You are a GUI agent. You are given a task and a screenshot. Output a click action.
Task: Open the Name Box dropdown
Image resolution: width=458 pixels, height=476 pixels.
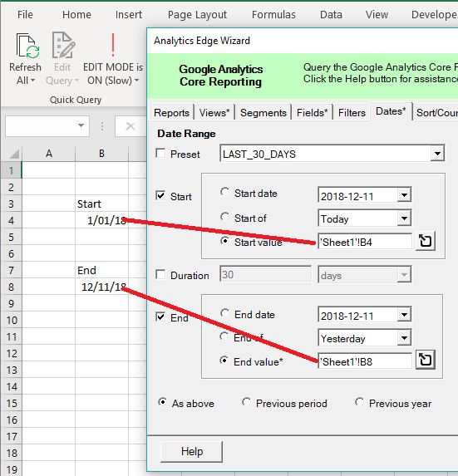[x=81, y=125]
